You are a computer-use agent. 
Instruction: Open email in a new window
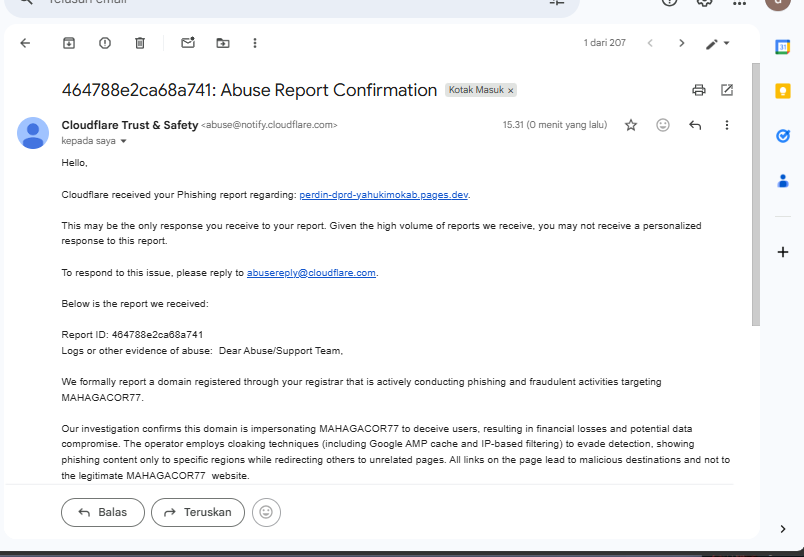point(727,90)
